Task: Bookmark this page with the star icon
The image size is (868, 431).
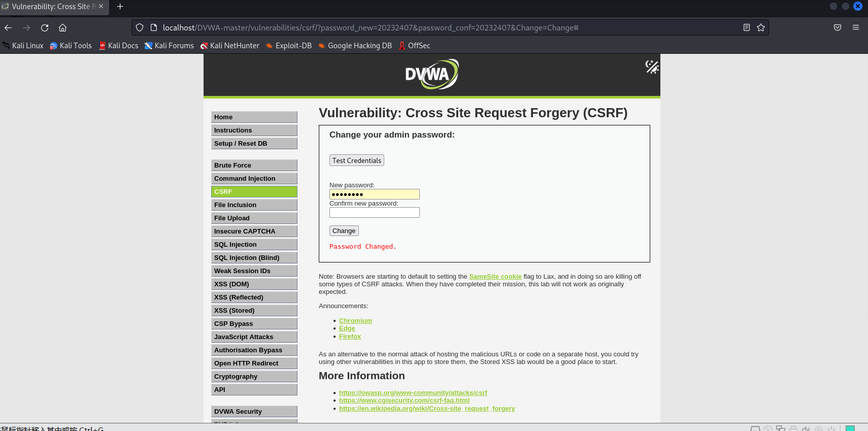Action: point(760,27)
